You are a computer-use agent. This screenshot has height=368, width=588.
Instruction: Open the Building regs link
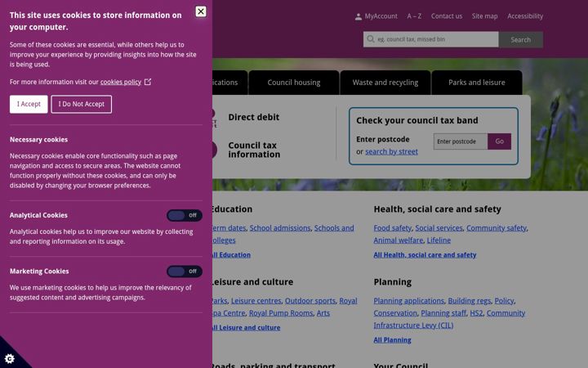(469, 301)
